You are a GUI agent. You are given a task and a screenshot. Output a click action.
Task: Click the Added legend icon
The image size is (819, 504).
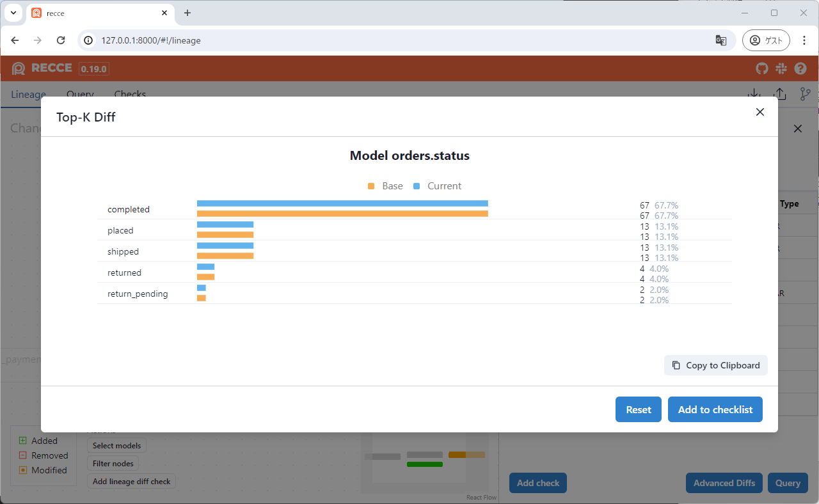pyautogui.click(x=22, y=441)
